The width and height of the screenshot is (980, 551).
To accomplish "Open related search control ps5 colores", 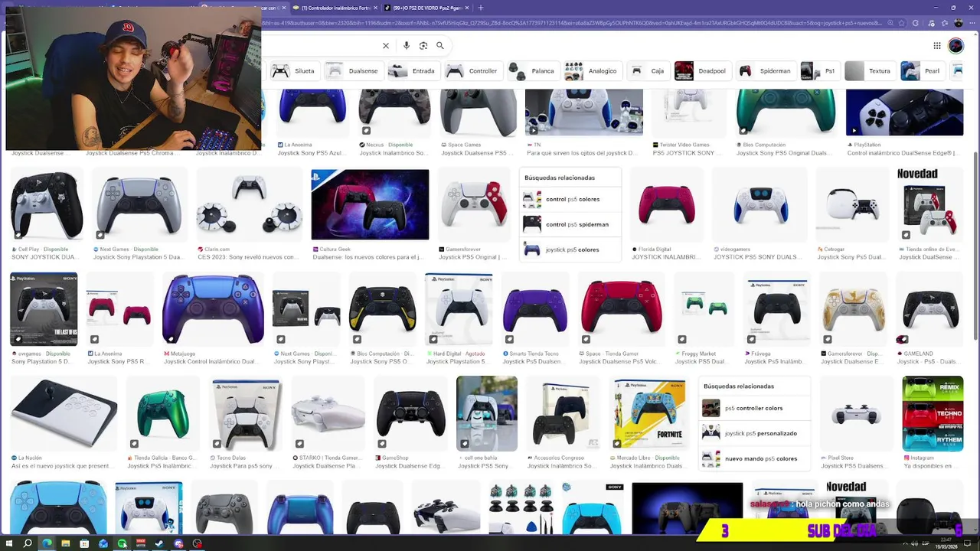I will [570, 200].
